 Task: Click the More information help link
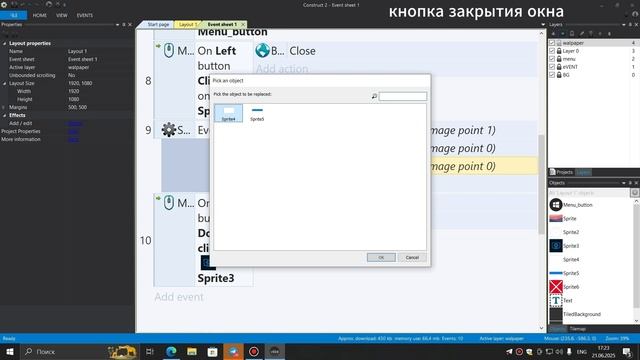73,139
